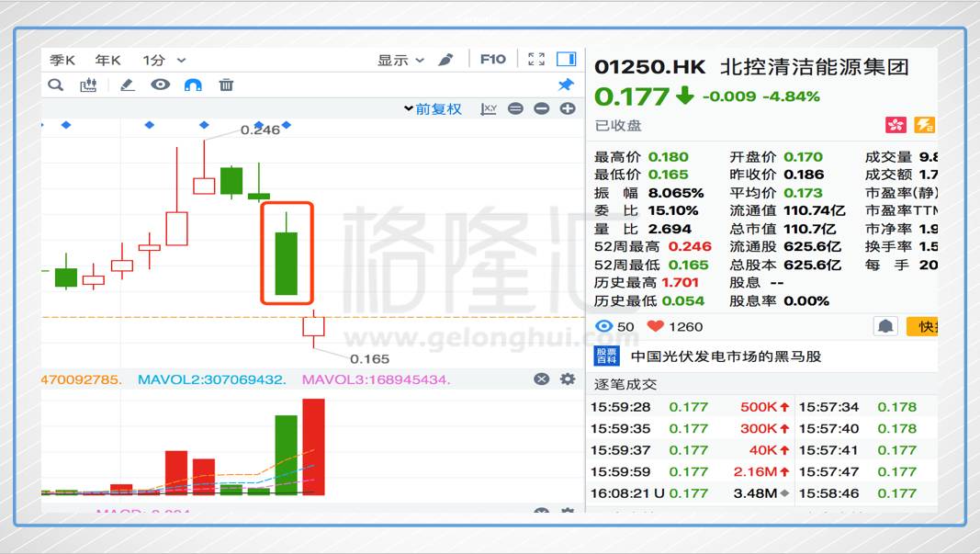Click 最低价 value 0.165
Image resolution: width=980 pixels, height=554 pixels.
tap(668, 175)
